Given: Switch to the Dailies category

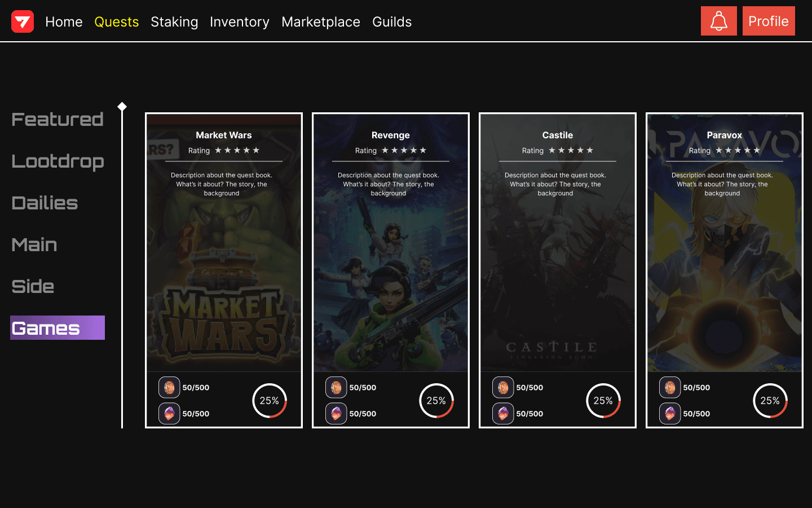Looking at the screenshot, I should point(45,203).
